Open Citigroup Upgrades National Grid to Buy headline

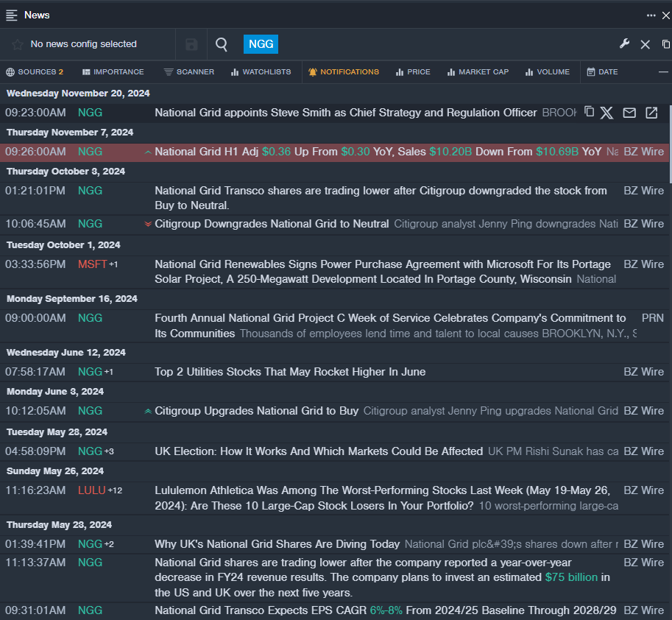[256, 411]
